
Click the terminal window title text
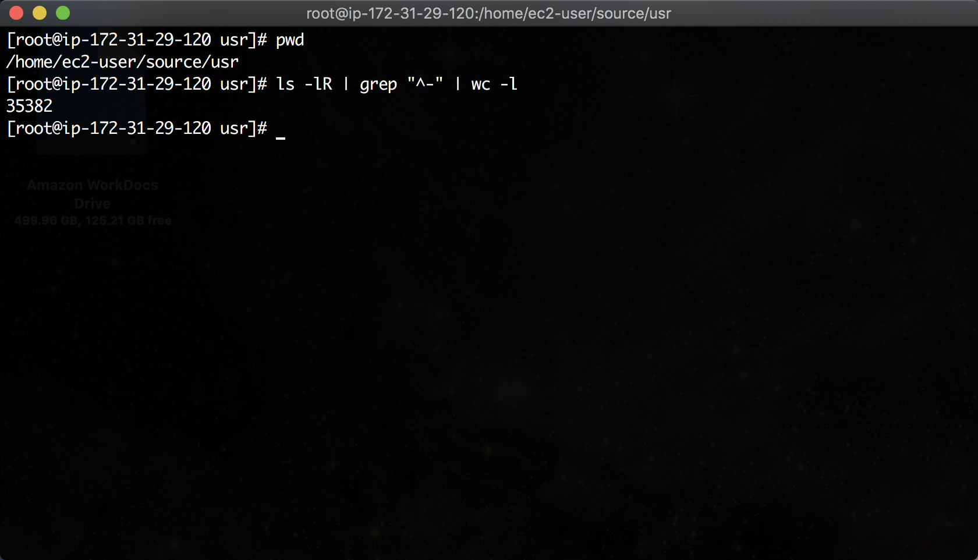coord(489,13)
